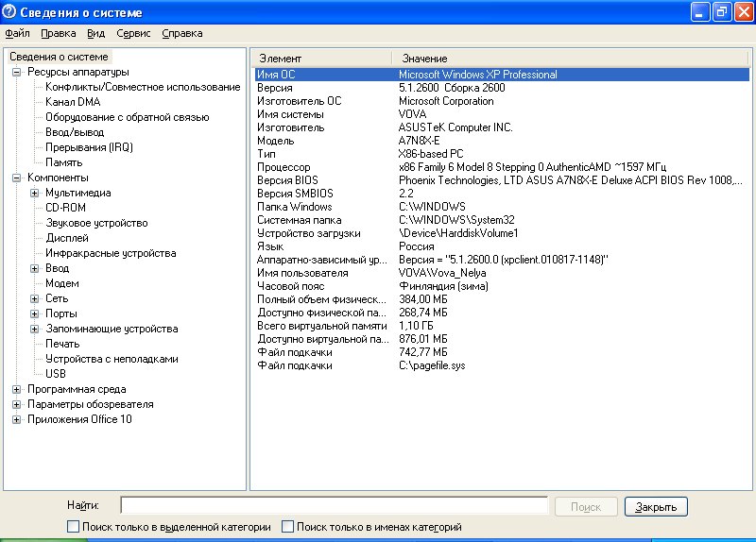The width and height of the screenshot is (756, 542).
Task: Collapse the Компоненты node
Action: pyautogui.click(x=16, y=178)
